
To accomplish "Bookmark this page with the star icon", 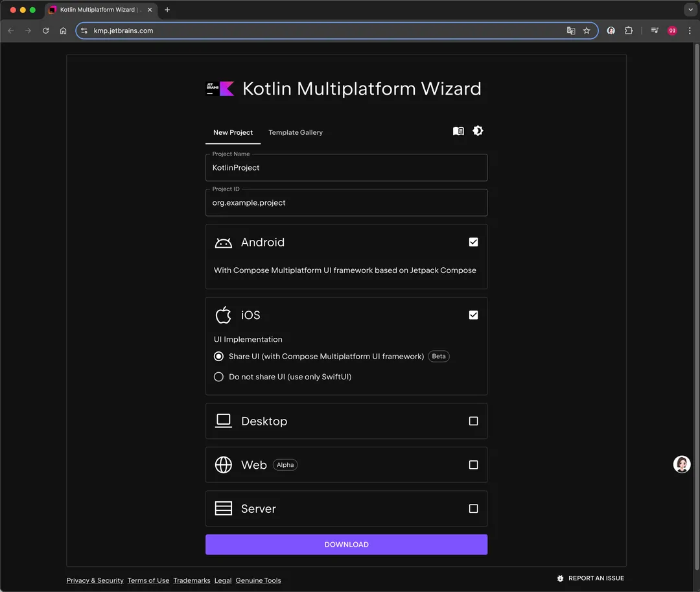I will tap(587, 30).
